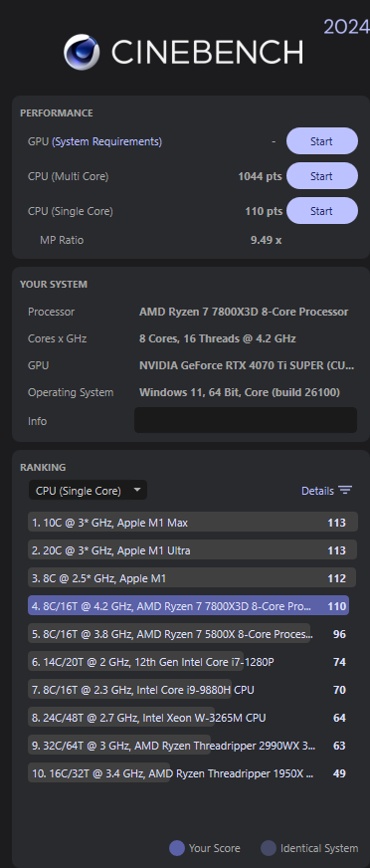Viewport: 370px width, 868px height.
Task: Click the 110 pts single core score
Action: (x=264, y=211)
